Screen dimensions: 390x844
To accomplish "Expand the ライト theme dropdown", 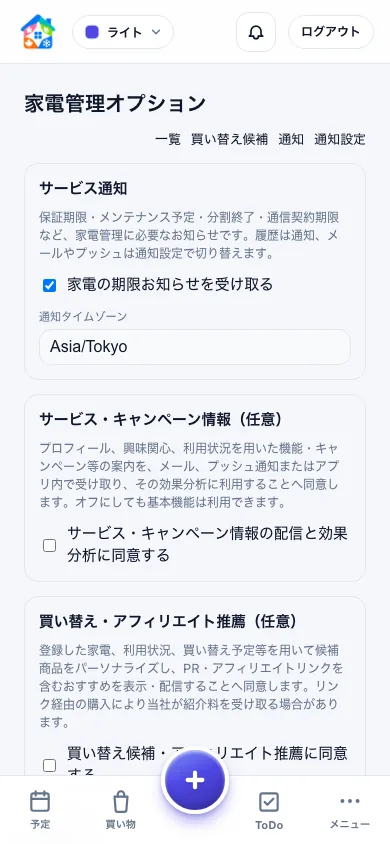I will pyautogui.click(x=123, y=32).
